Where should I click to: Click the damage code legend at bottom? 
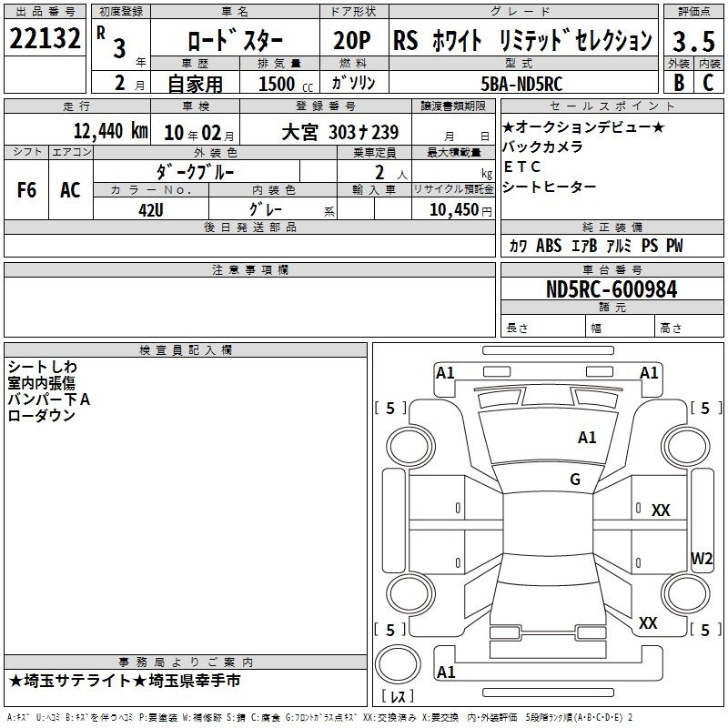pyautogui.click(x=320, y=718)
